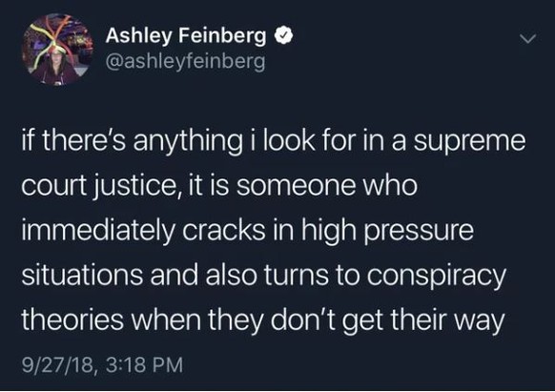Click the word "supreme" in the tweet
Screen dimensions: 555x392
[x=469, y=141]
